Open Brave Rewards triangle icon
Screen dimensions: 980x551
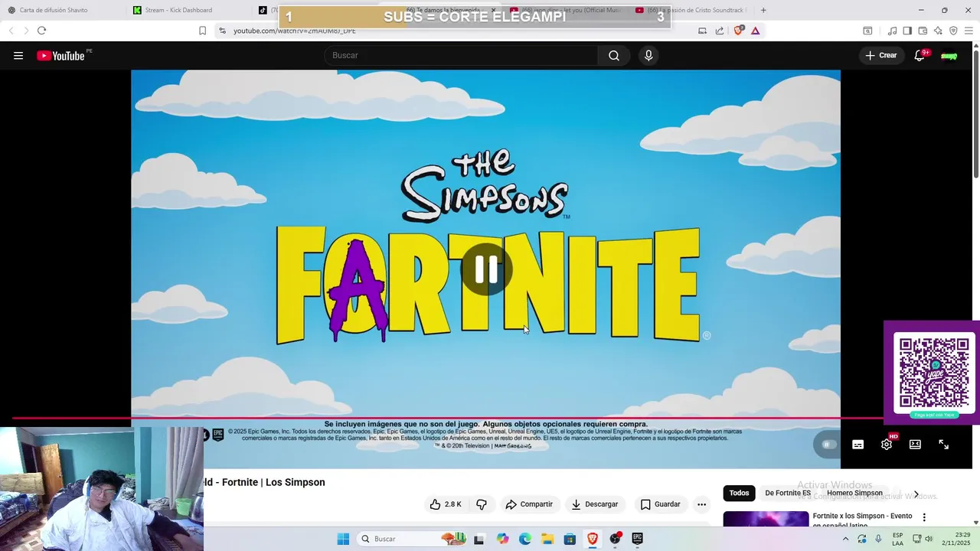point(756,31)
